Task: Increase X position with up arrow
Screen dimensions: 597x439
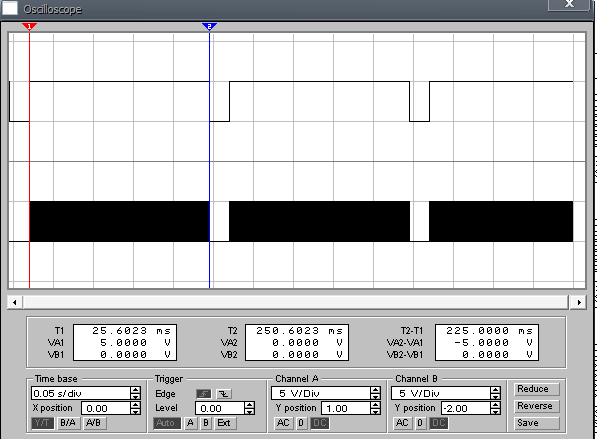Action: click(x=135, y=405)
